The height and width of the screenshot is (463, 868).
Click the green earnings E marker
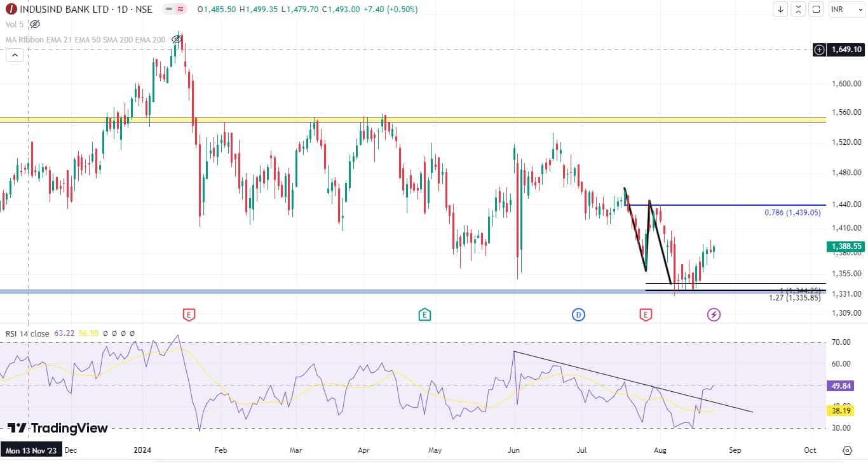424,314
